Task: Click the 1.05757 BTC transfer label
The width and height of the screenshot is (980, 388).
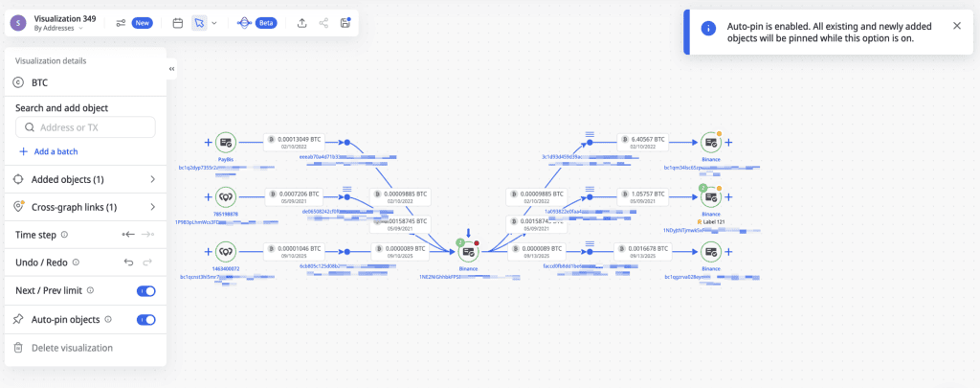Action: pos(643,197)
